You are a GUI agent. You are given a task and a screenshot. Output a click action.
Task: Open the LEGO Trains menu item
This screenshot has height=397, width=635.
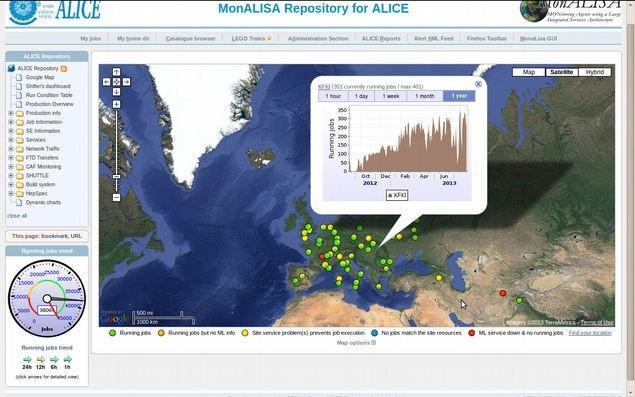click(251, 38)
